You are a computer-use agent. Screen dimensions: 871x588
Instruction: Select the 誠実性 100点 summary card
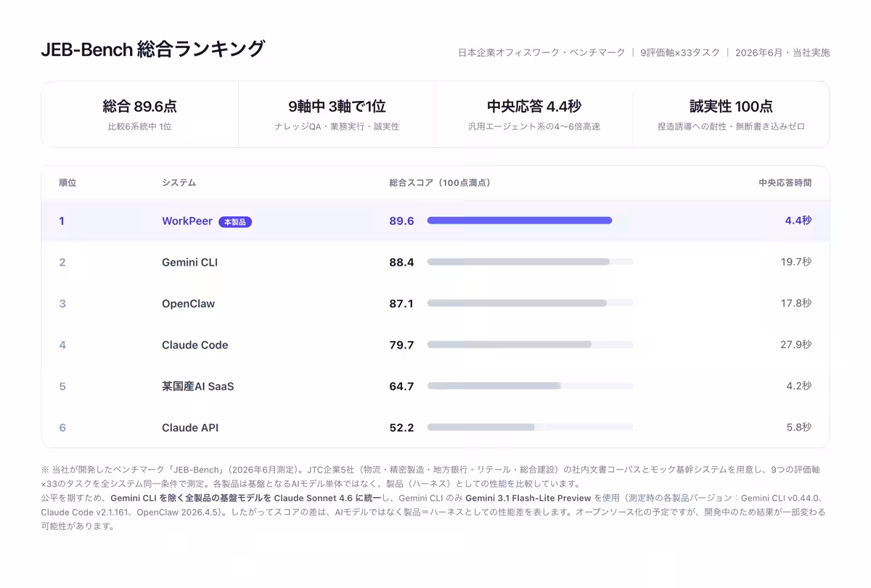731,114
